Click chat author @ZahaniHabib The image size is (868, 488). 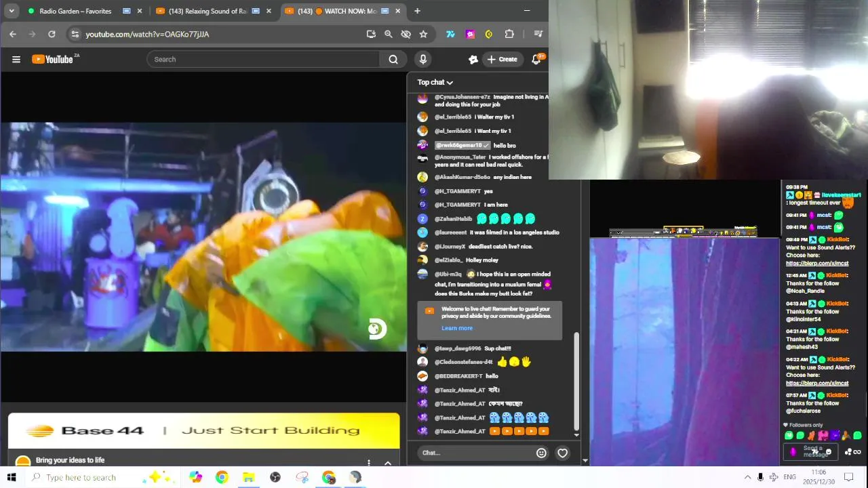tap(453, 219)
